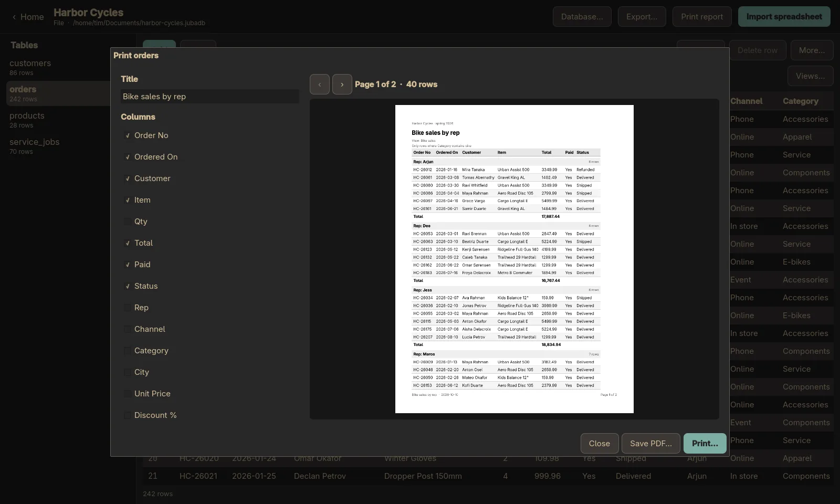Open the Database... menu button
This screenshot has width=840, height=504.
click(582, 17)
